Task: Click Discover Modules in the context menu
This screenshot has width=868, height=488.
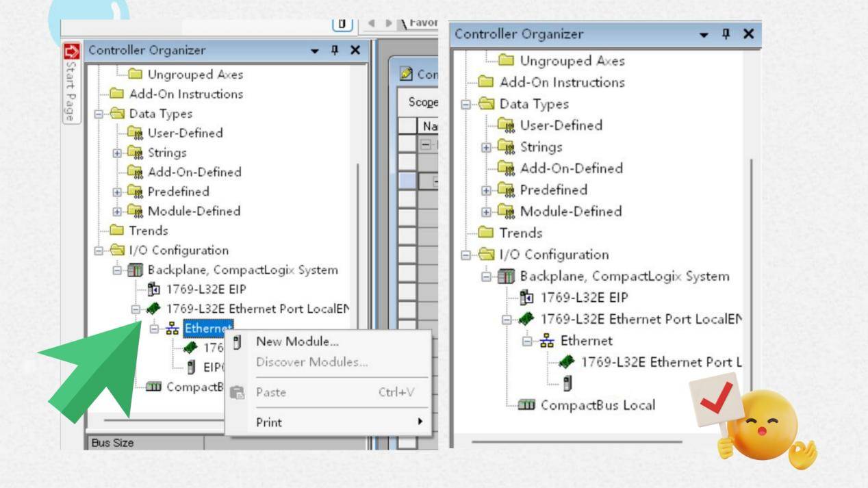Action: click(311, 362)
